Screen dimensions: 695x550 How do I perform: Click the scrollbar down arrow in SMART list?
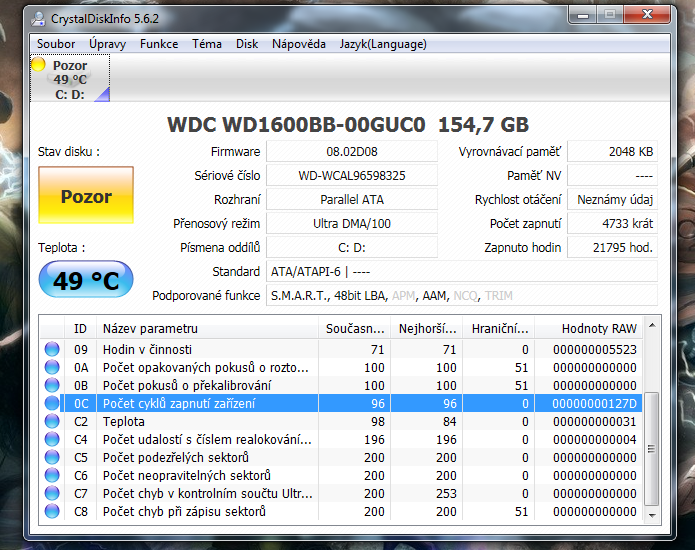[652, 515]
